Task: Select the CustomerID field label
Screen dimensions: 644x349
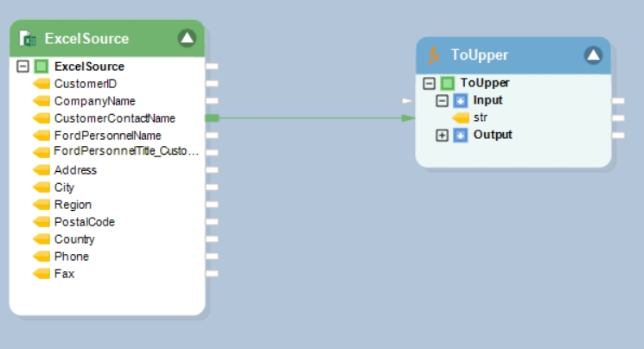Action: (x=86, y=84)
